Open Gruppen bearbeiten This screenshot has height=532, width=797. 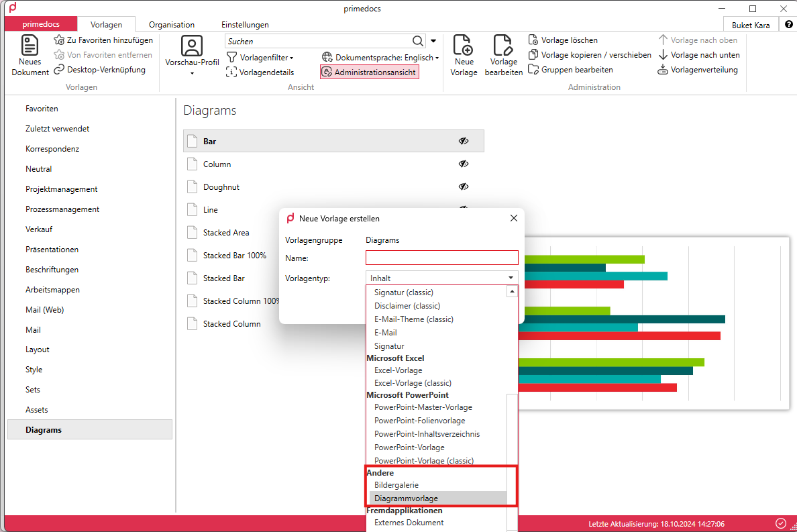click(571, 70)
